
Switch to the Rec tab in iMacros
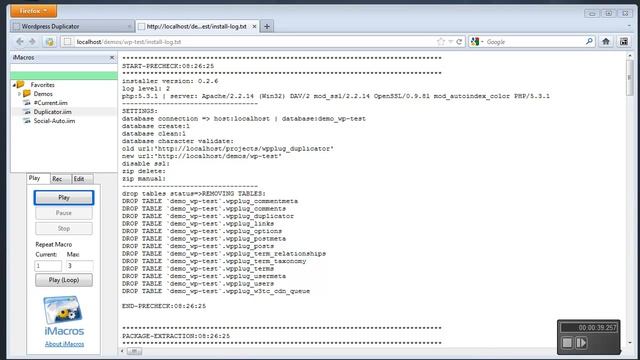point(60,179)
